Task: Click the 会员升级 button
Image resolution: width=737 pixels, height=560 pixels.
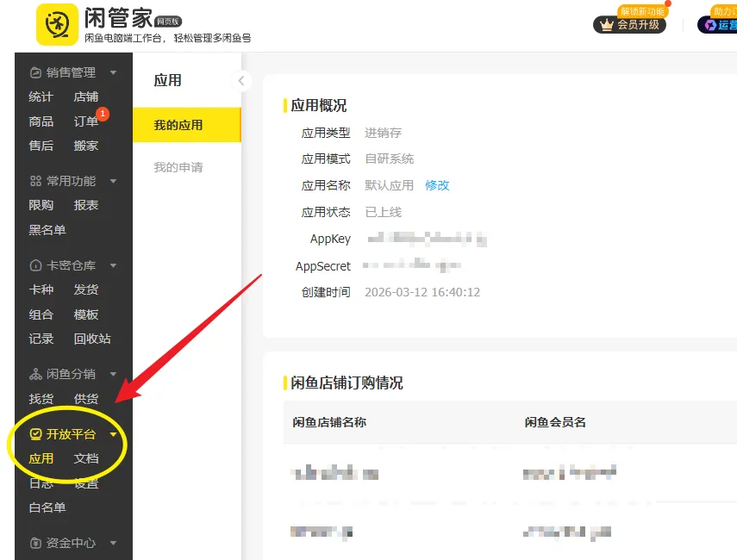Action: (x=629, y=24)
